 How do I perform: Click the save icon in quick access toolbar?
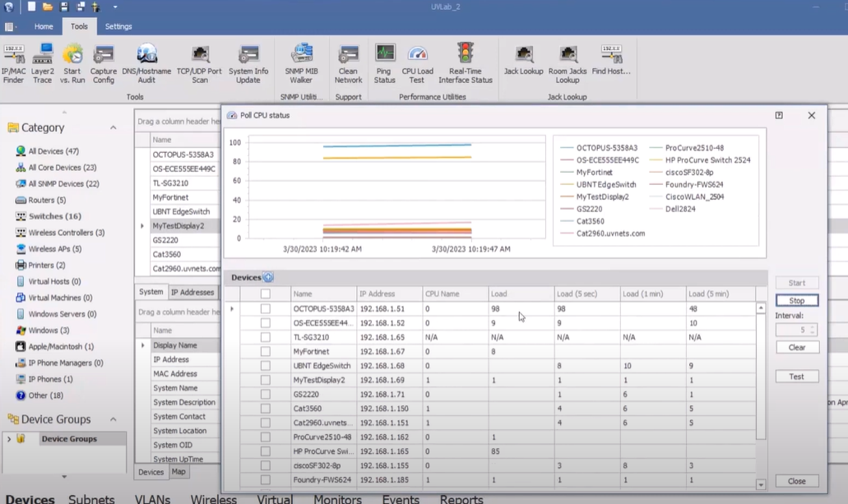pos(64,7)
